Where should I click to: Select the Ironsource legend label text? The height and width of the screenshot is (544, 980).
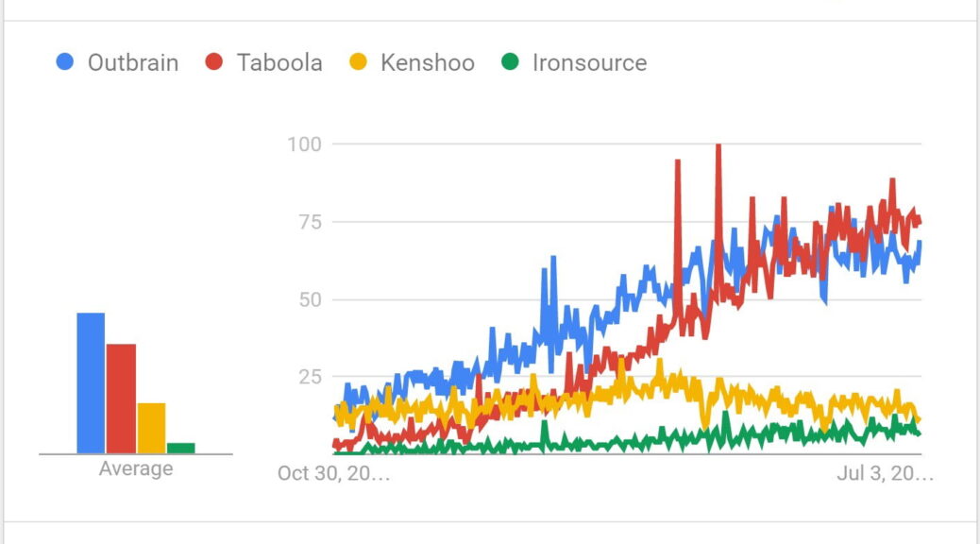click(x=589, y=63)
